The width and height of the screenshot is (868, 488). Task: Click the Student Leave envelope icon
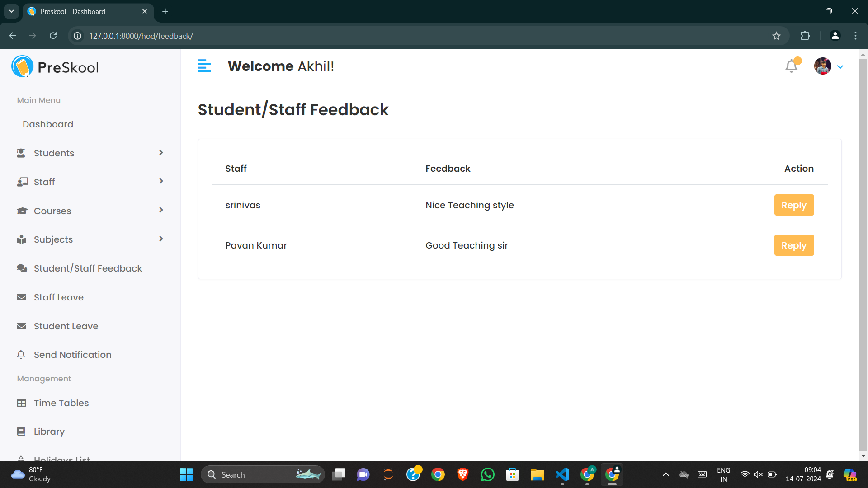[21, 326]
